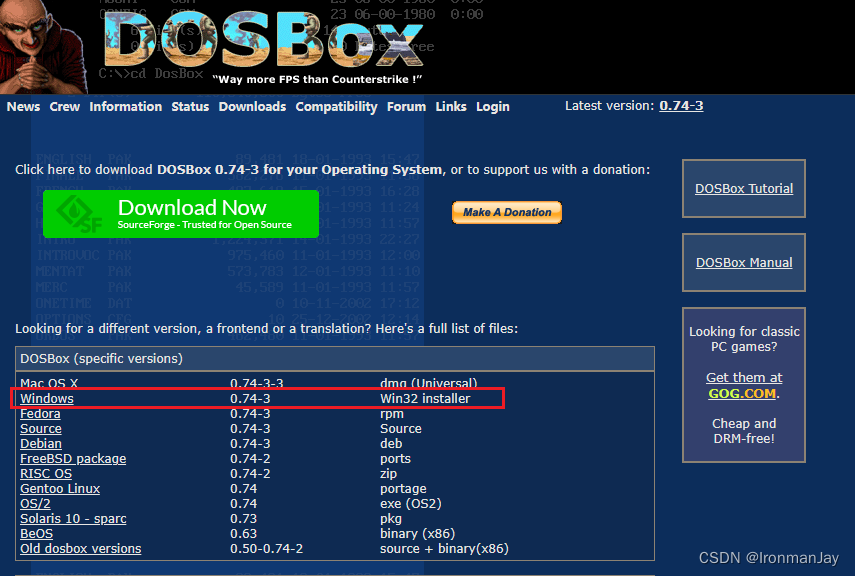Open the DOSBox Manual link
This screenshot has height=576, width=855.
click(x=744, y=263)
